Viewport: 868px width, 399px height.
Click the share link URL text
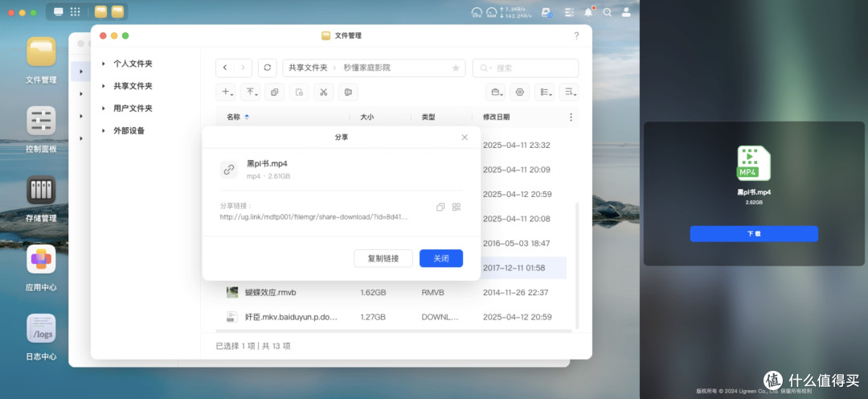point(314,217)
